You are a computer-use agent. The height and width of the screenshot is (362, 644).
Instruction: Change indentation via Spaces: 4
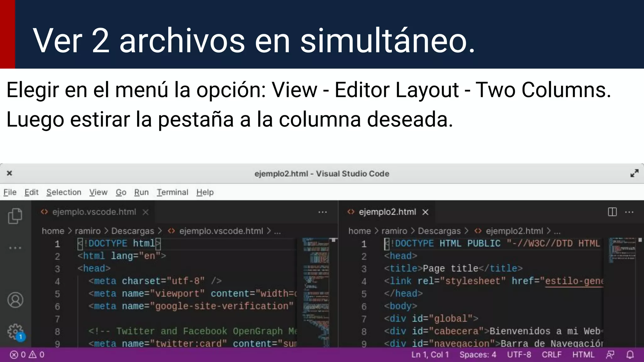(x=478, y=355)
